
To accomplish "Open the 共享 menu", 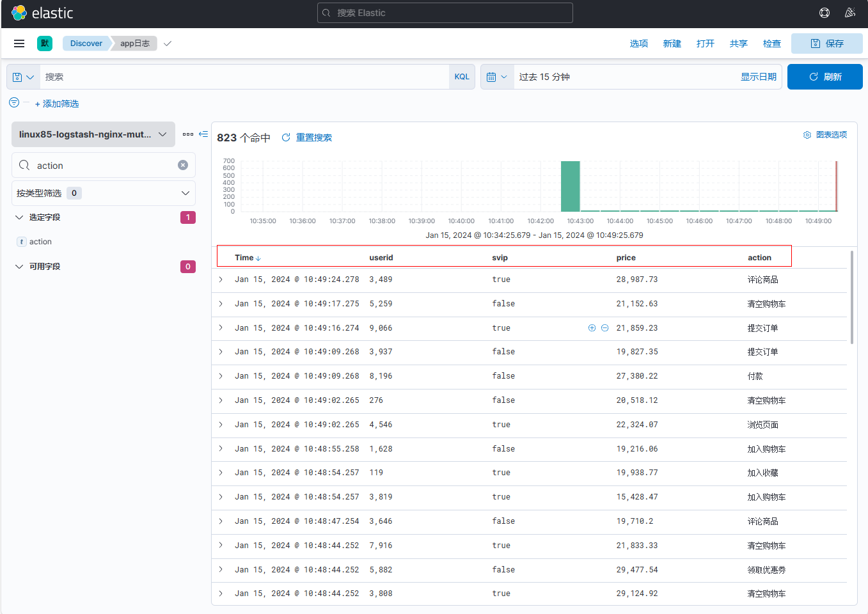I will pos(738,43).
